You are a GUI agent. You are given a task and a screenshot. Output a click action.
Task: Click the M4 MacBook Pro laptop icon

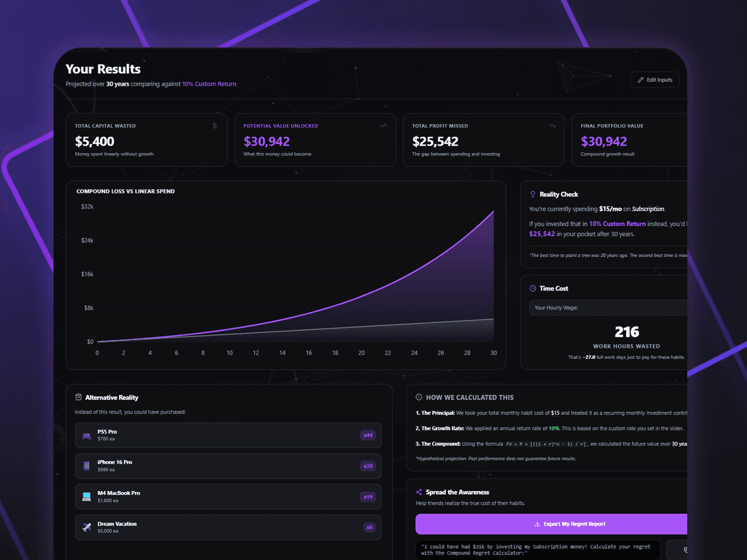click(x=87, y=497)
